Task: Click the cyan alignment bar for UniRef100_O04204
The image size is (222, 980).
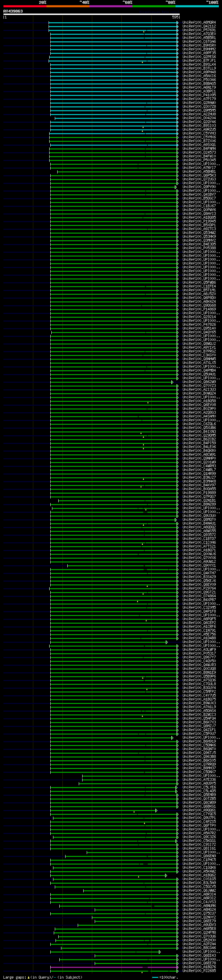Action: 116,118
